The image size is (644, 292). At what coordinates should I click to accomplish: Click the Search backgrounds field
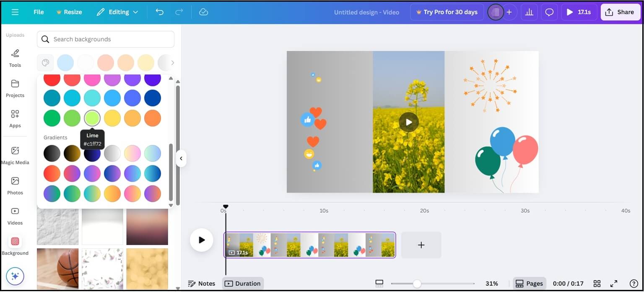106,39
